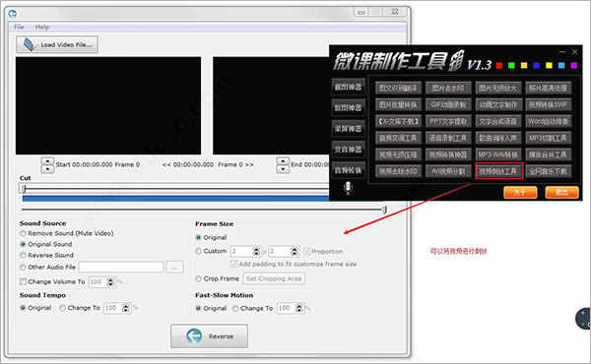This screenshot has width=591, height=364.
Task: Pick the dark blue theme color swatch
Action: point(537,66)
